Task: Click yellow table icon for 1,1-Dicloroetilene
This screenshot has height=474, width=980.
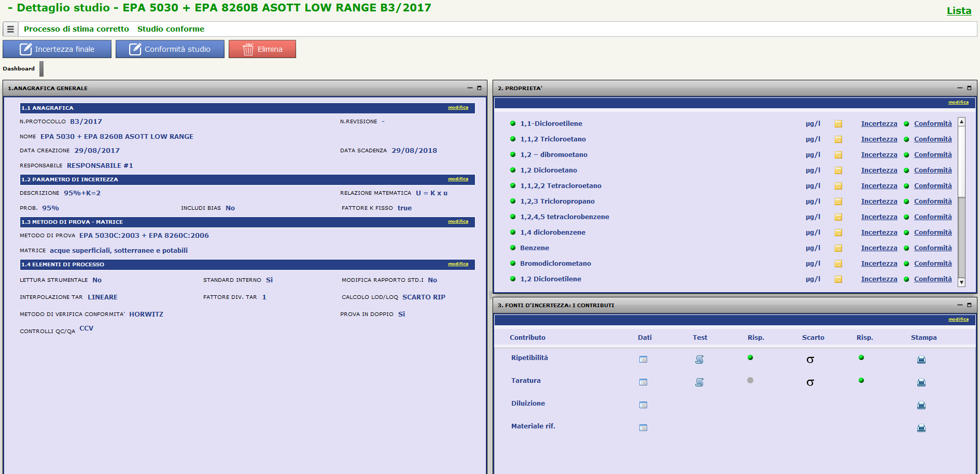Action: 838,124
